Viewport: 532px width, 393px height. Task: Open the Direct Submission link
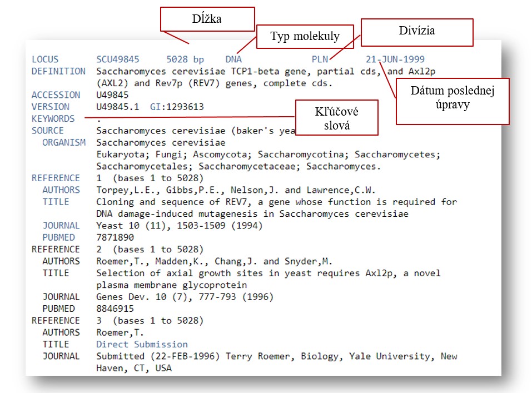142,345
